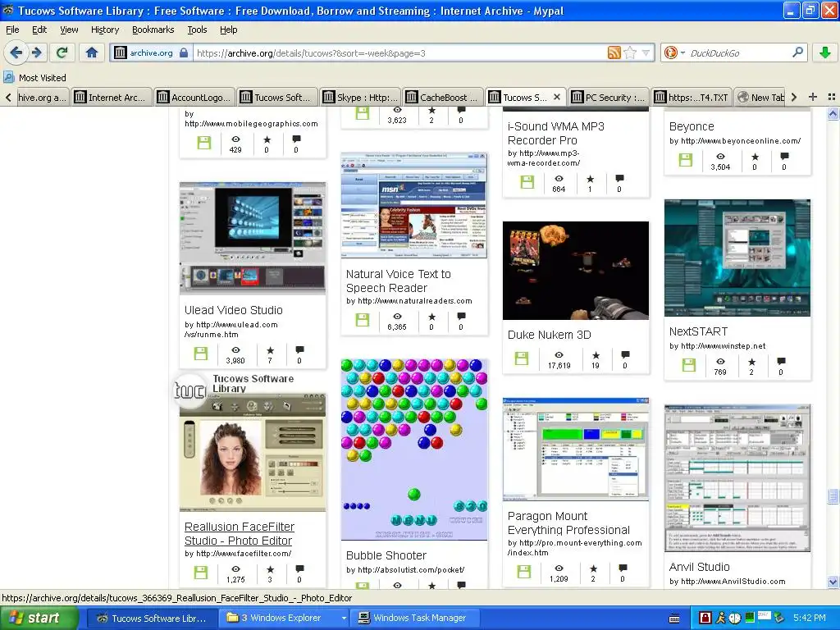Image resolution: width=840 pixels, height=630 pixels.
Task: Close the active Tucows S... tab
Action: click(557, 97)
